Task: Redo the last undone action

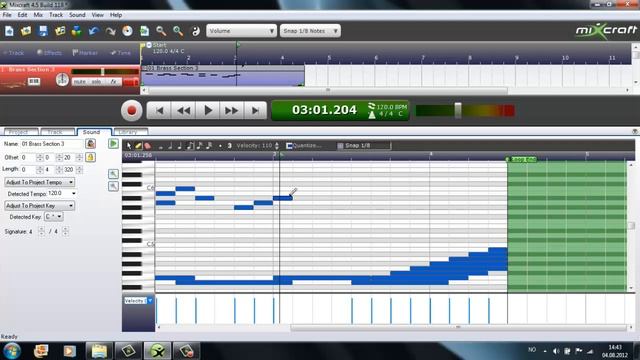Action: coord(111,31)
